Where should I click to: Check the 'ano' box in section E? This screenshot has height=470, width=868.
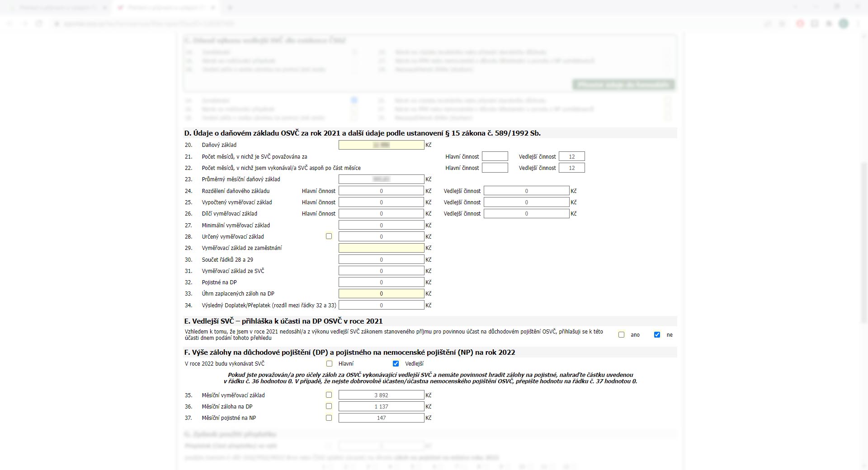coord(621,335)
